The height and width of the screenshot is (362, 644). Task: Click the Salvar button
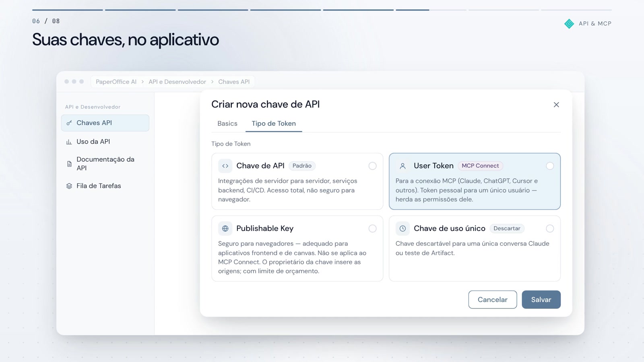click(x=541, y=300)
